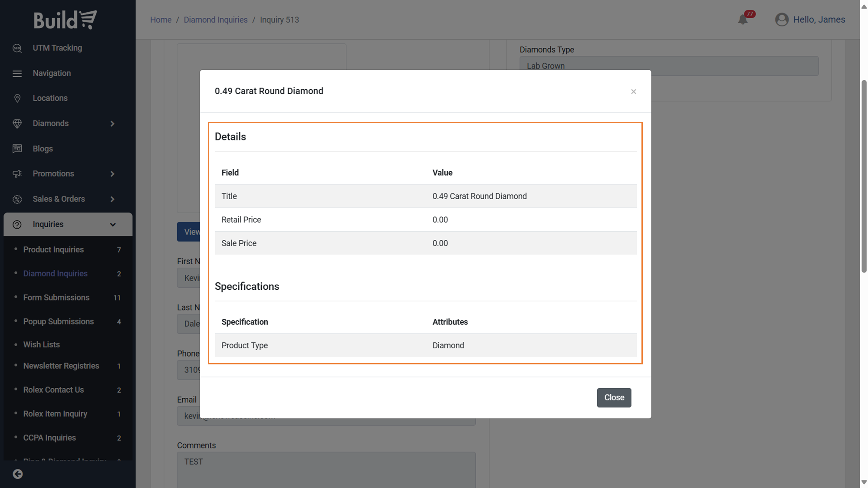Image resolution: width=868 pixels, height=488 pixels.
Task: Click the Retail Price value 0.00
Action: pos(440,219)
